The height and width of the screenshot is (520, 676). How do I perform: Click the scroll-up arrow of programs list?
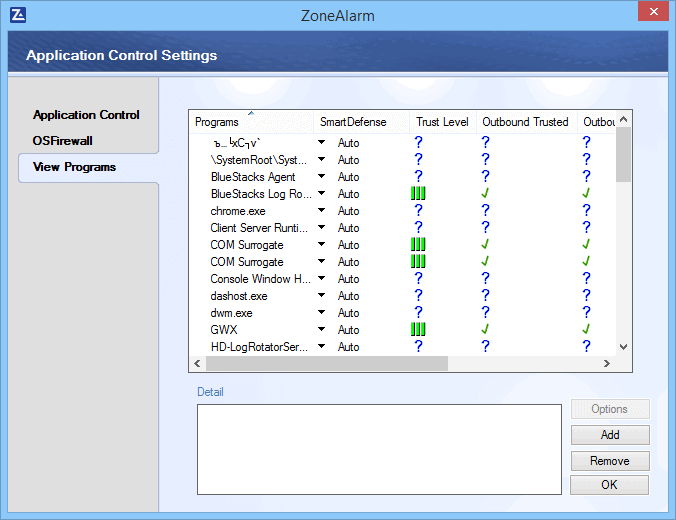point(623,119)
